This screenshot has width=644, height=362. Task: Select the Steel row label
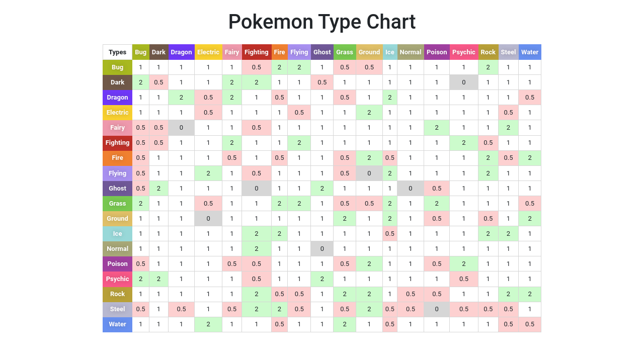118,309
